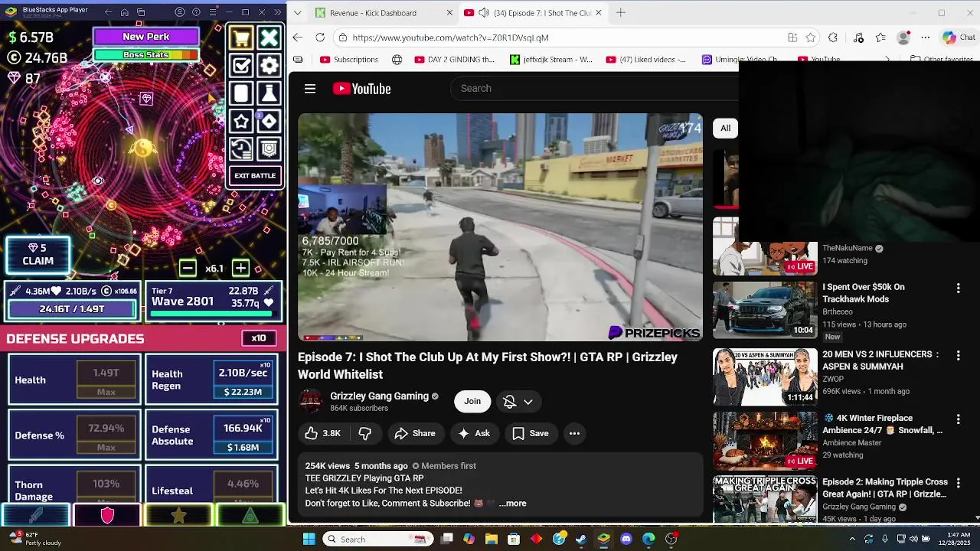Open game settings gear icon

pos(269,66)
